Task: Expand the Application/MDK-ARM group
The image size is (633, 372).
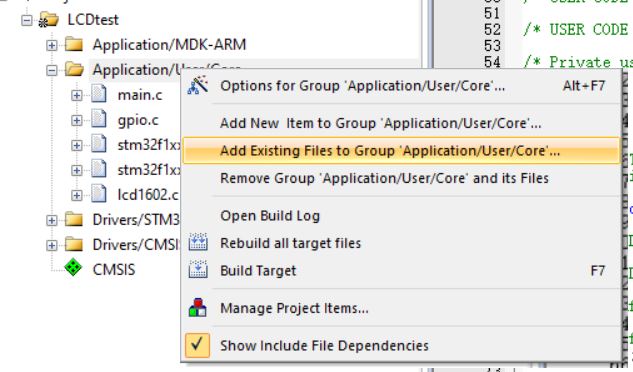Action: click(52, 45)
